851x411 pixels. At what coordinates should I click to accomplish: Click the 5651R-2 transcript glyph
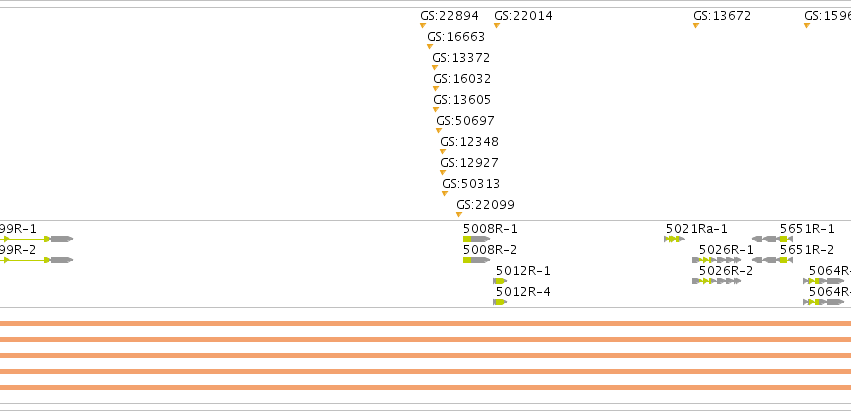[x=772, y=260]
